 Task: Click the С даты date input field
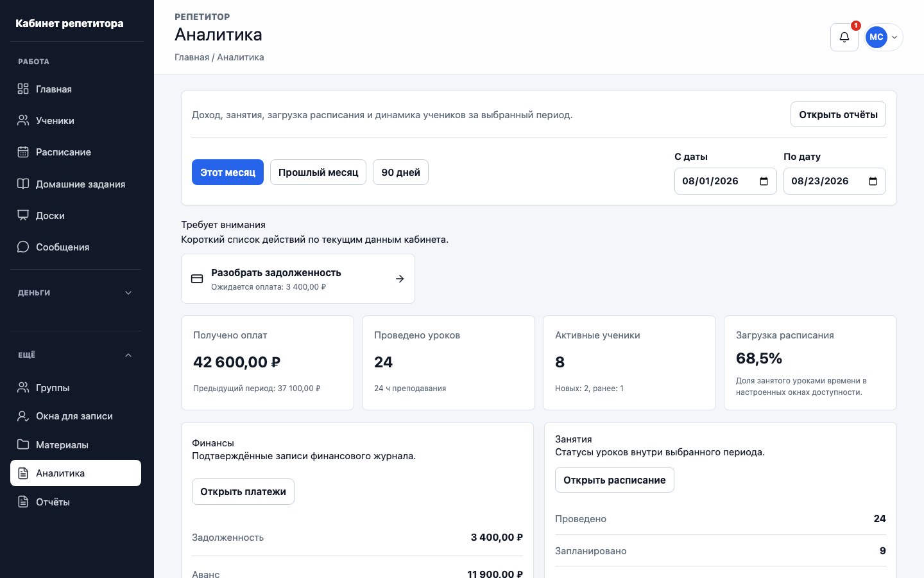tap(726, 181)
